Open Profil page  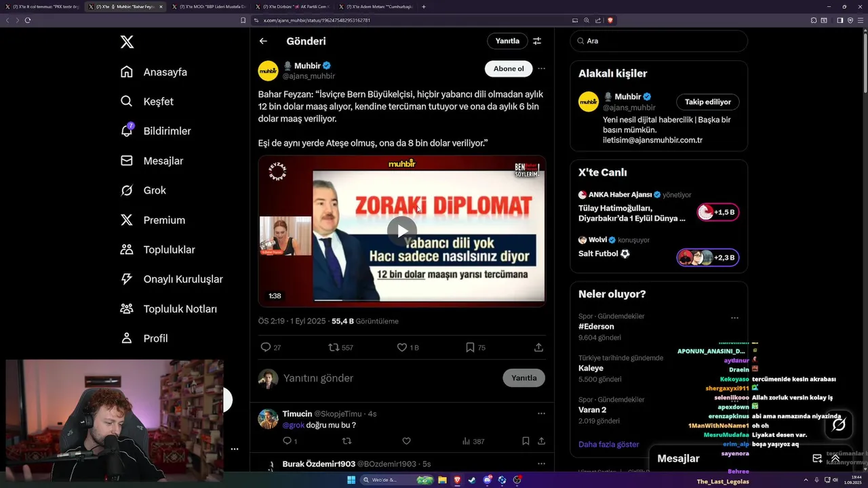pos(144,338)
